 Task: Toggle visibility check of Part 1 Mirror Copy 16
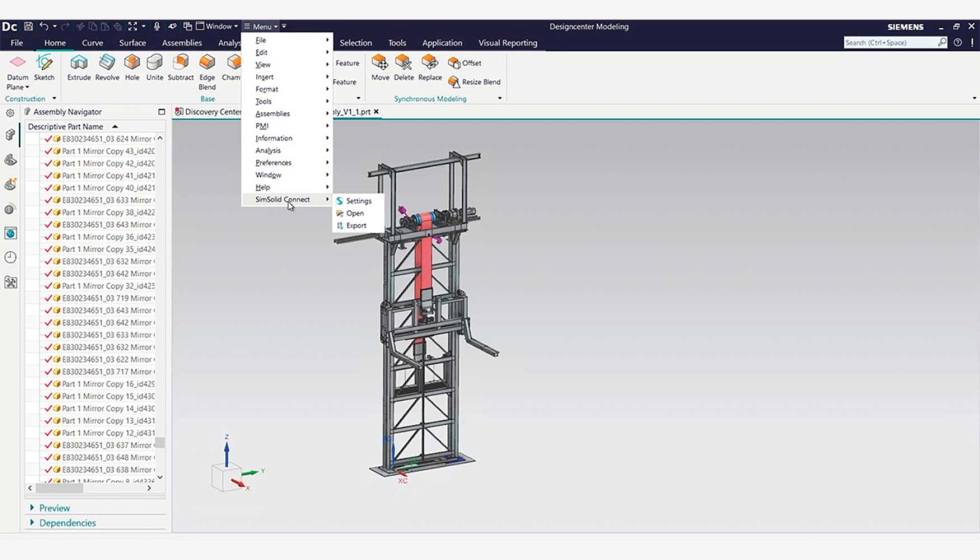(x=48, y=384)
